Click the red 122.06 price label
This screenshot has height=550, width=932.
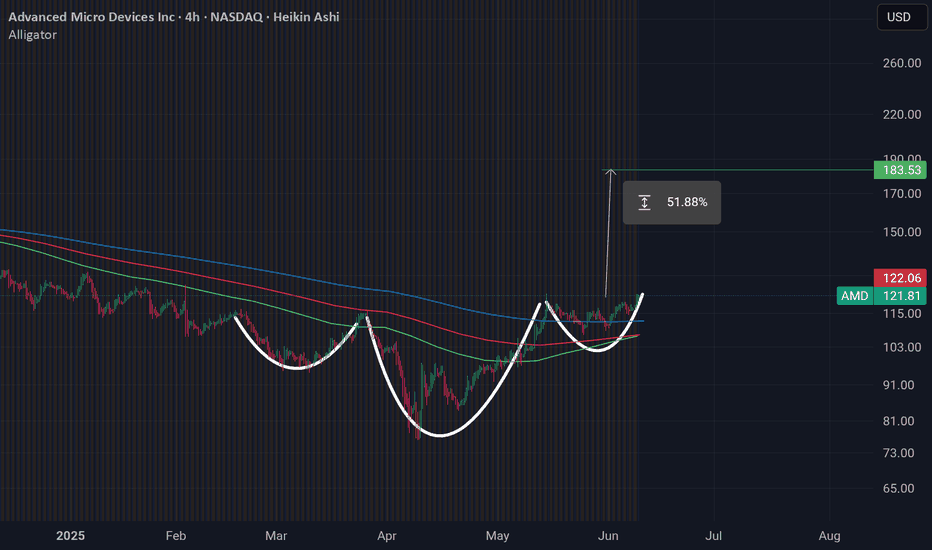(x=900, y=278)
